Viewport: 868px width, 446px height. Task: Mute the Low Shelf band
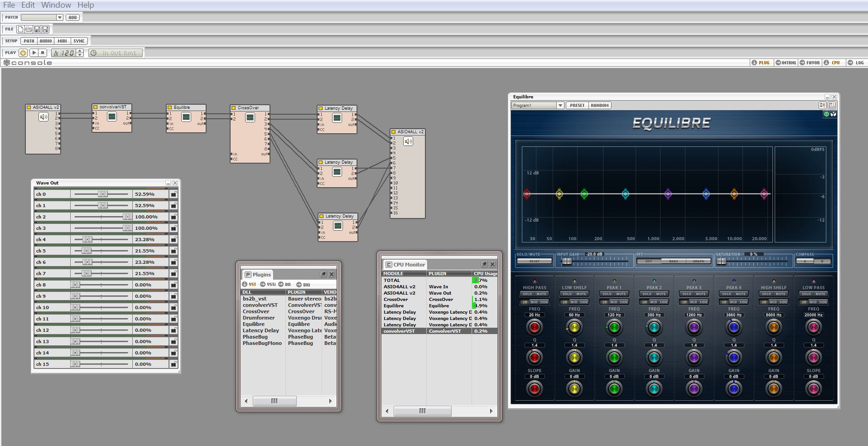581,294
